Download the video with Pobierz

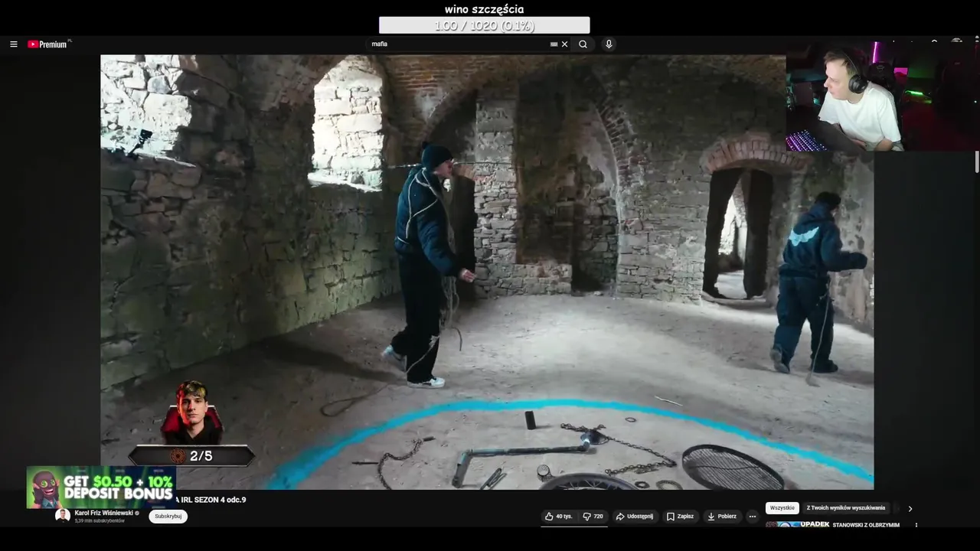tap(722, 517)
